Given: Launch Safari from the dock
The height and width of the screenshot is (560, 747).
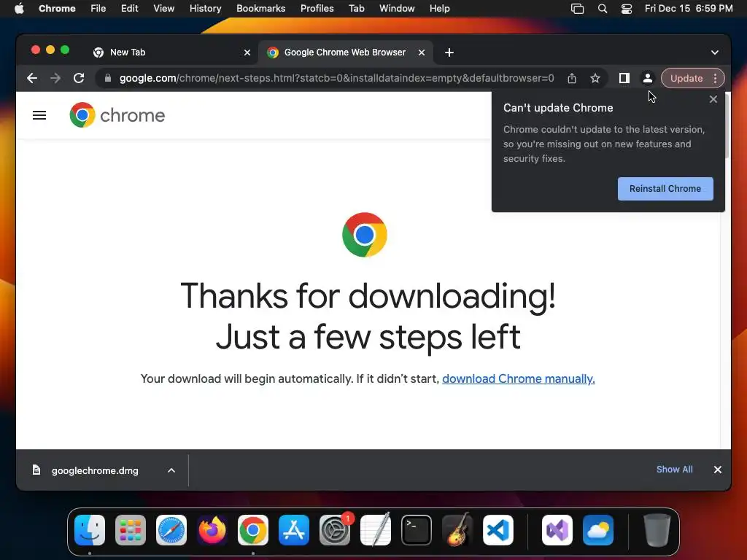Looking at the screenshot, I should pos(171,530).
